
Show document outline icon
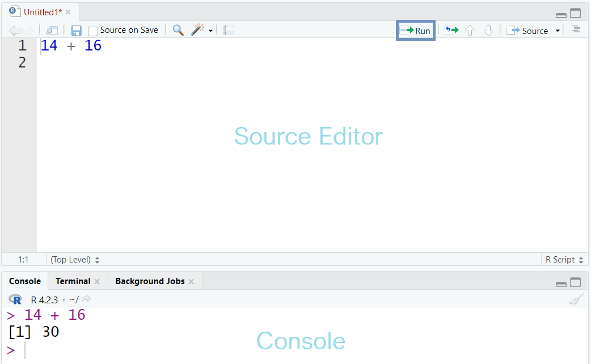[x=576, y=29]
